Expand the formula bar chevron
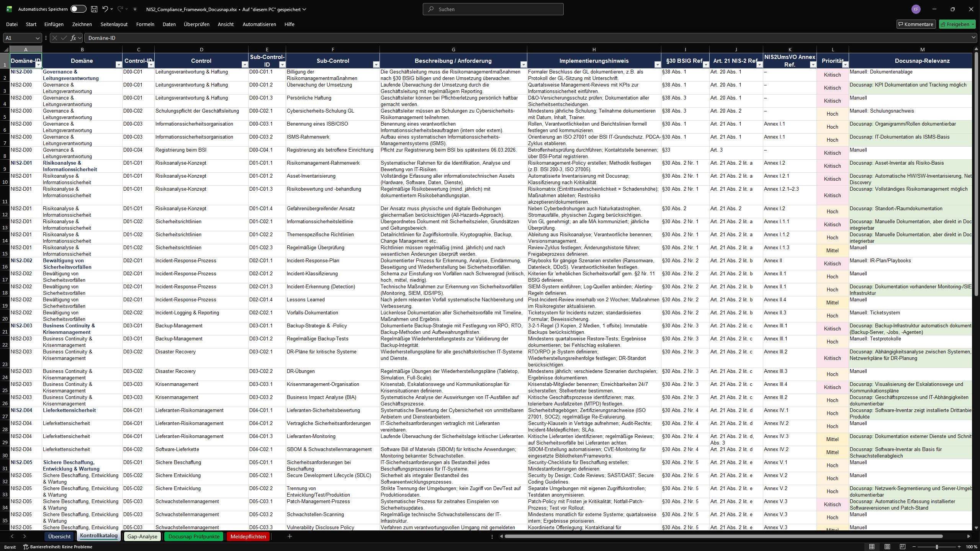Image resolution: width=980 pixels, height=551 pixels. [x=973, y=38]
